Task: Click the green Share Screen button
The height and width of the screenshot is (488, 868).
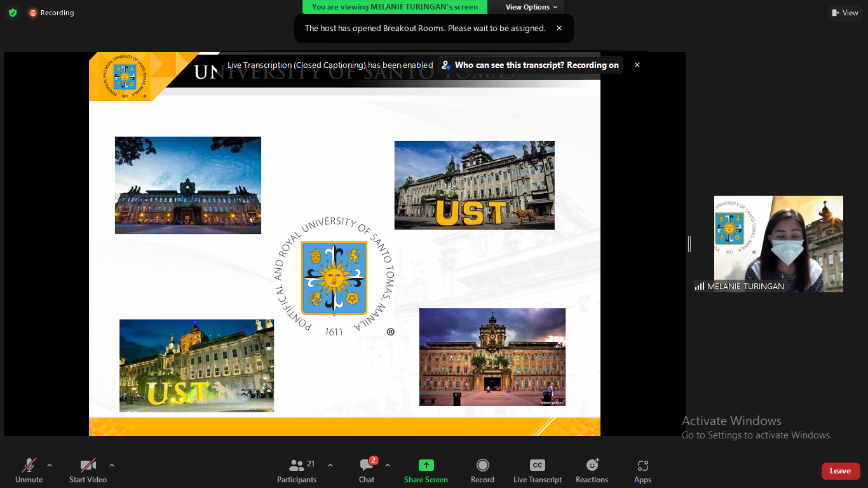Action: tap(426, 471)
